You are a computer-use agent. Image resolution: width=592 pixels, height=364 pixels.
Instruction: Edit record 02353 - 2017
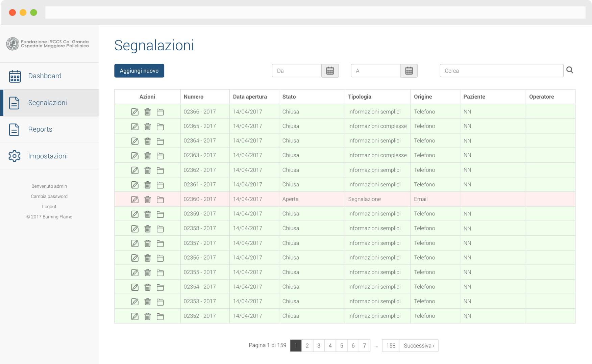pyautogui.click(x=135, y=302)
